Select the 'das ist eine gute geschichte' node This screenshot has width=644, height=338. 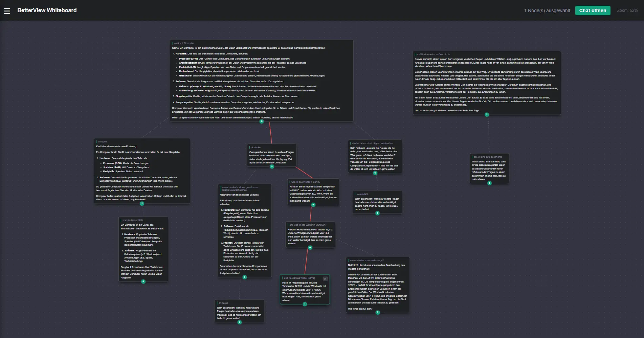[489, 168]
